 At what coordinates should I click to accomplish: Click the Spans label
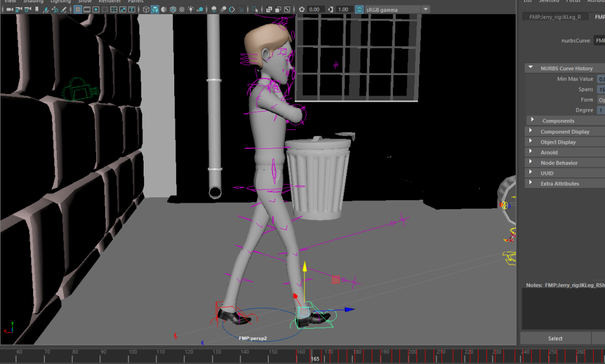(586, 89)
